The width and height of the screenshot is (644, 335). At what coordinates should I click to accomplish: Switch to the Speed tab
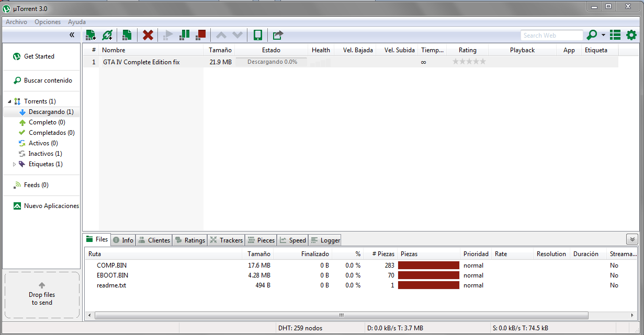[x=292, y=240]
